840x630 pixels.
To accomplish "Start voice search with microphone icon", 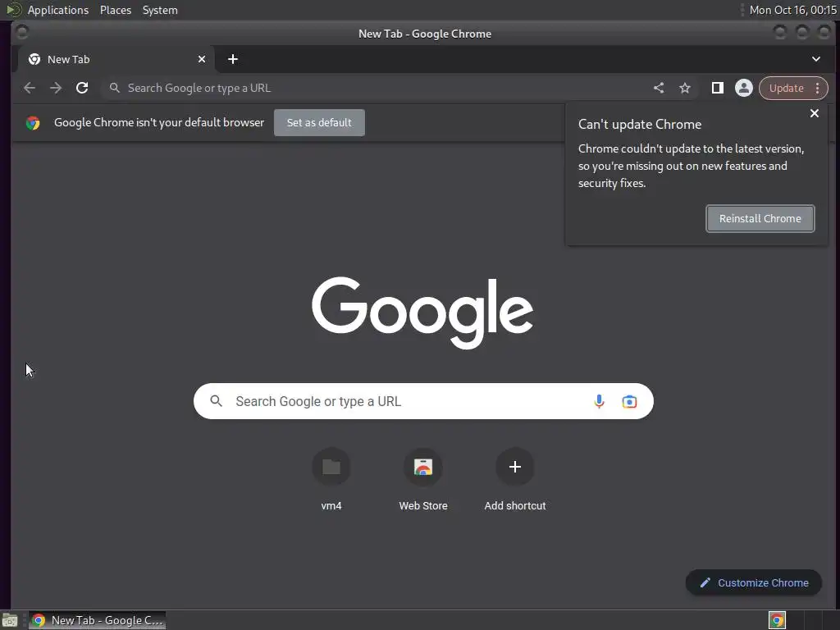I will click(599, 401).
